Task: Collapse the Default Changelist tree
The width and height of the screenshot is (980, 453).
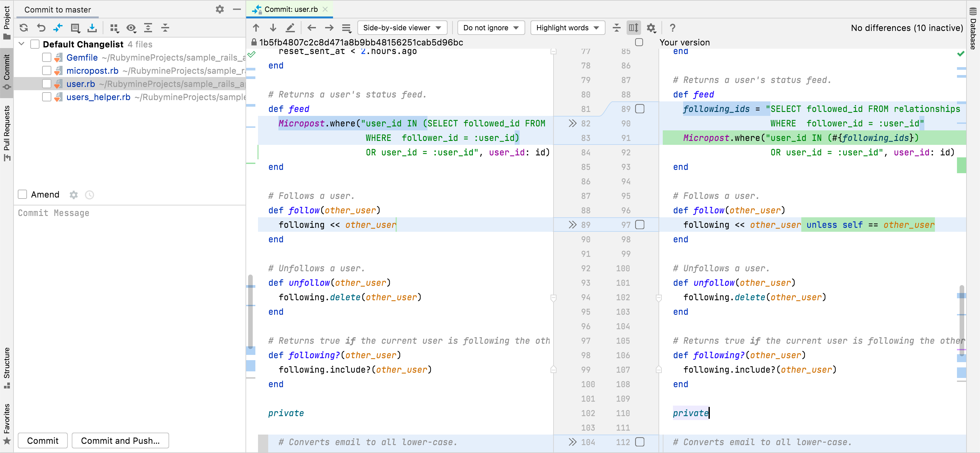Action: click(22, 44)
